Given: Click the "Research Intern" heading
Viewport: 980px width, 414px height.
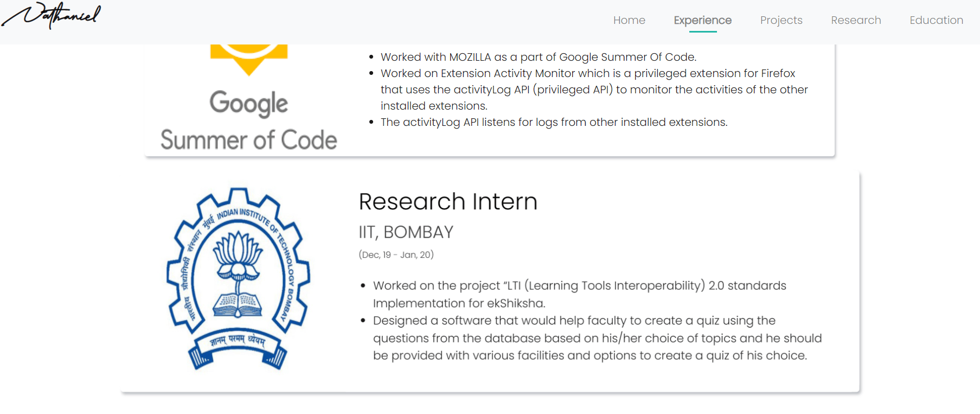Looking at the screenshot, I should pos(448,201).
